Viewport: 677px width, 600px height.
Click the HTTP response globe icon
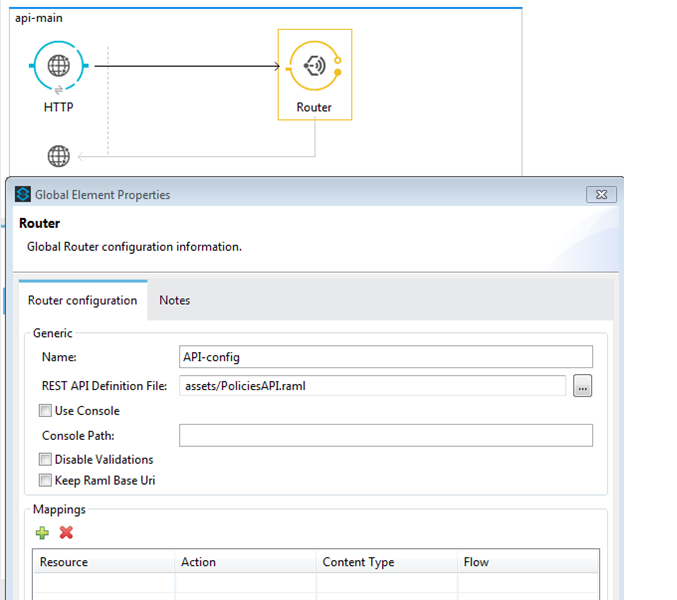tap(58, 156)
